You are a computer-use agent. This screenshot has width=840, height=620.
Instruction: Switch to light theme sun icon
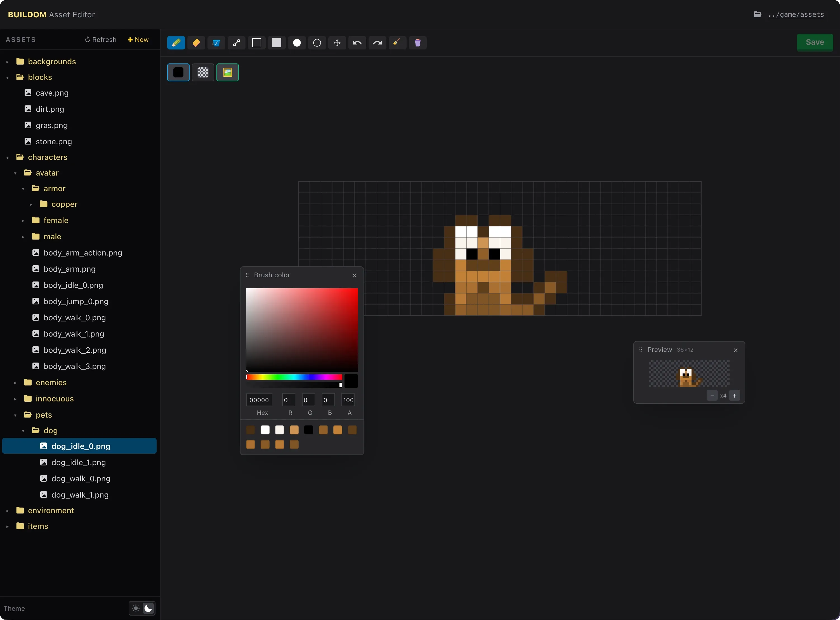click(x=136, y=608)
